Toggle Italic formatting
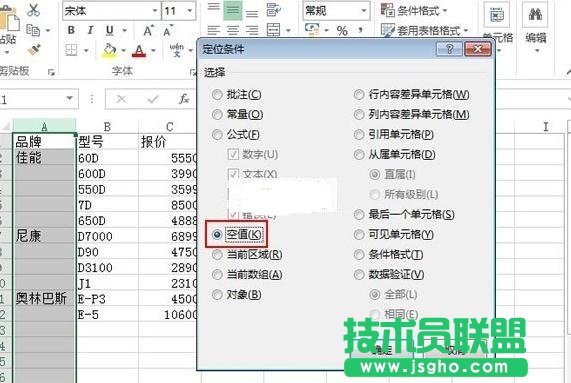This screenshot has width=571, height=383. [x=90, y=30]
